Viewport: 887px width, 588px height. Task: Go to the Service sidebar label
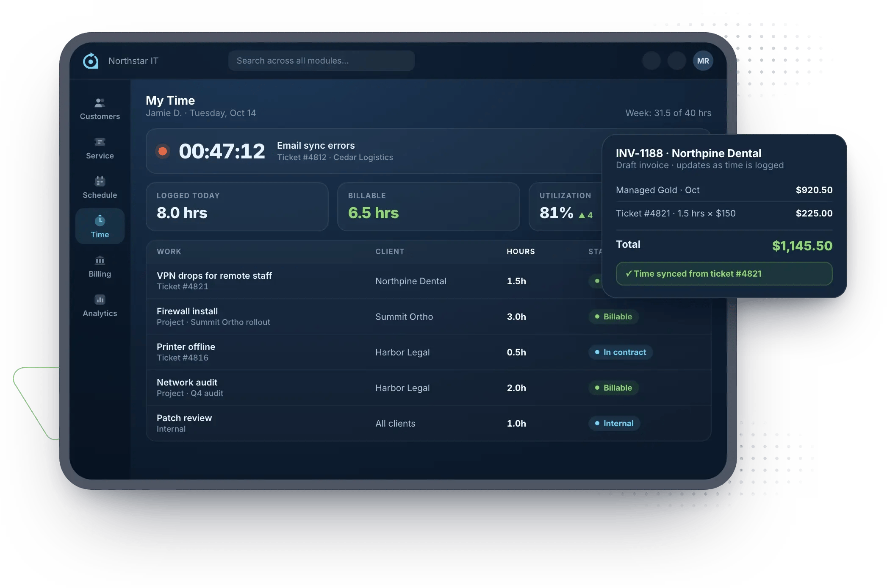point(100,155)
